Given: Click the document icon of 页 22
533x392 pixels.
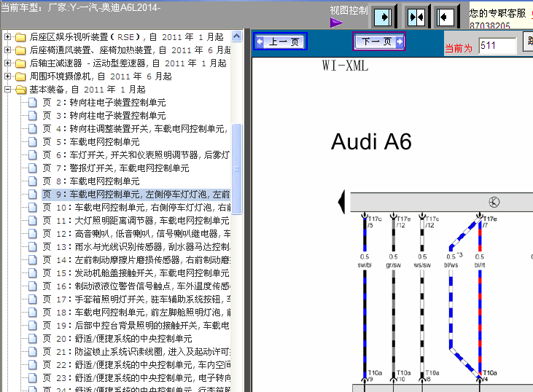Looking at the screenshot, I should [33, 365].
